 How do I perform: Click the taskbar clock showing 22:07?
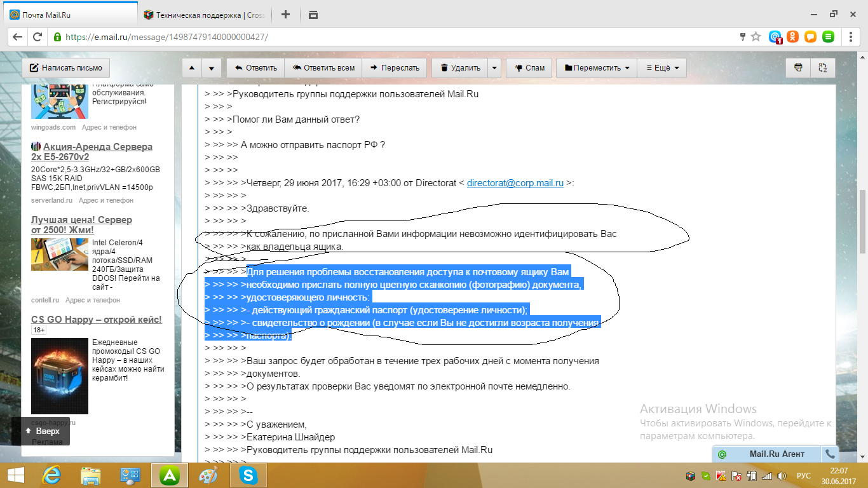[x=839, y=476]
